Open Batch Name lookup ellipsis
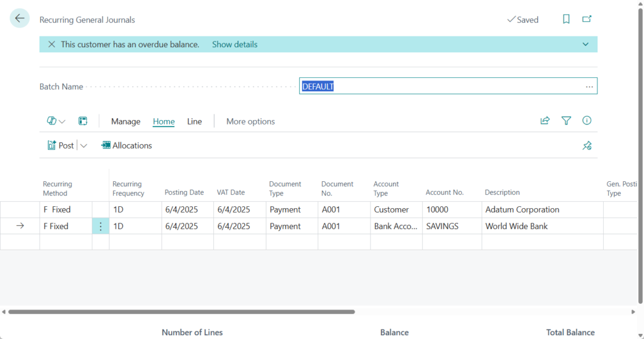The image size is (644, 339). coord(589,87)
